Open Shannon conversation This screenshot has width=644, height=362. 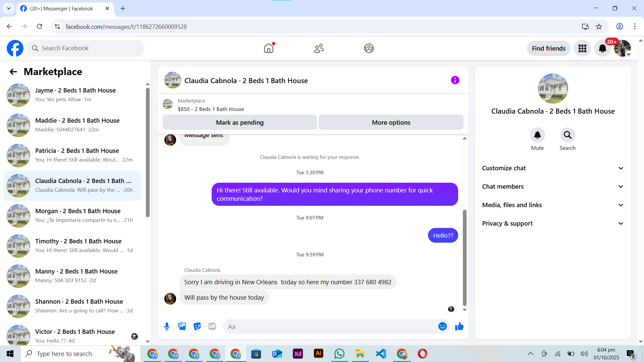pyautogui.click(x=72, y=306)
